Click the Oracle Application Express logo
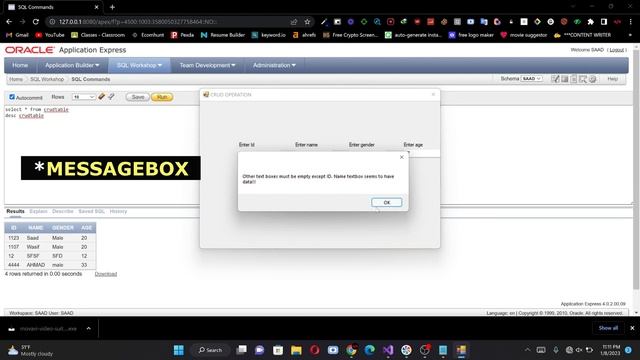Viewport: 640px width, 360px height. 66,50
